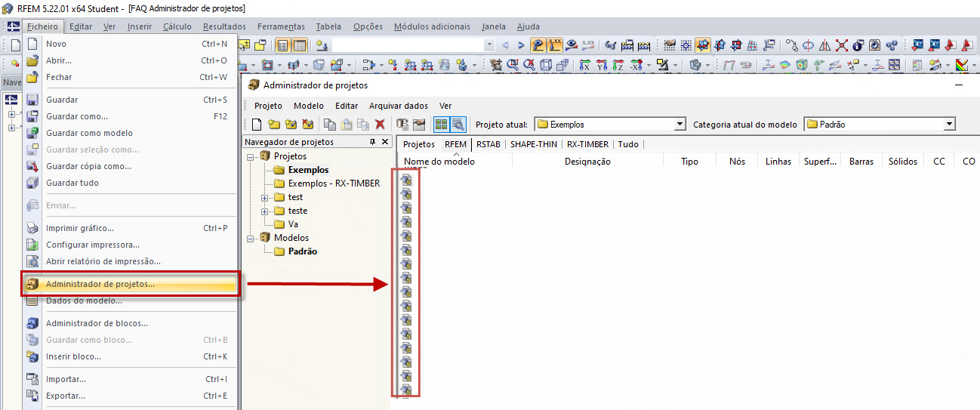
Task: Collapse the Modelos tree node
Action: (x=250, y=238)
